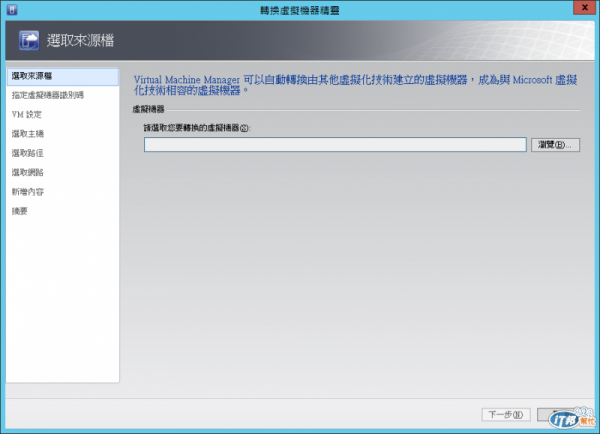Open the 新增內容 step

pyautogui.click(x=28, y=192)
